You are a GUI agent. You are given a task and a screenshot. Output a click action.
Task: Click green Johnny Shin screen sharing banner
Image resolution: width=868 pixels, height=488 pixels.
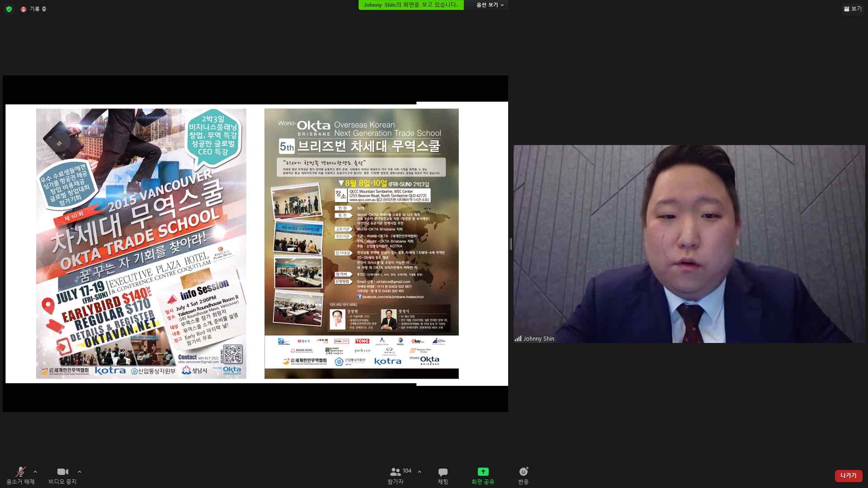pyautogui.click(x=411, y=5)
